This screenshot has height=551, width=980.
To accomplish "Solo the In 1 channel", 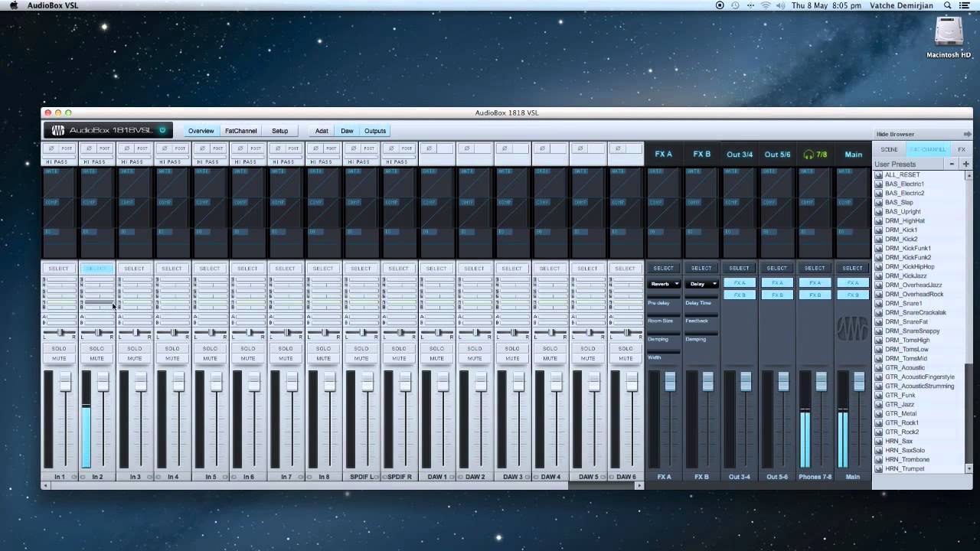I will (x=59, y=349).
